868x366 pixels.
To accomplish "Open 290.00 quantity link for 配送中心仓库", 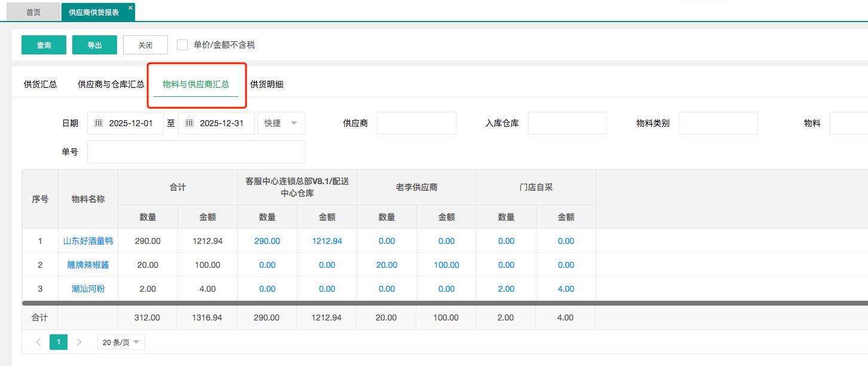I will [267, 241].
